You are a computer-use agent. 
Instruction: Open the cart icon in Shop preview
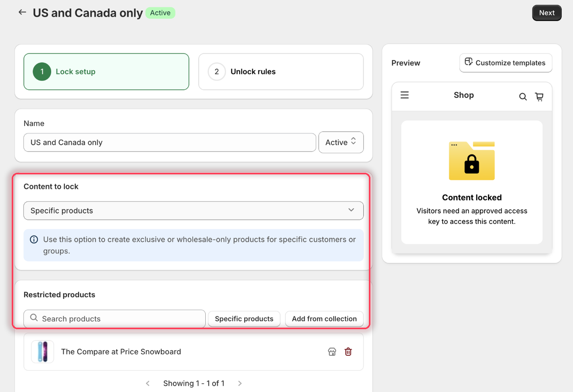539,97
